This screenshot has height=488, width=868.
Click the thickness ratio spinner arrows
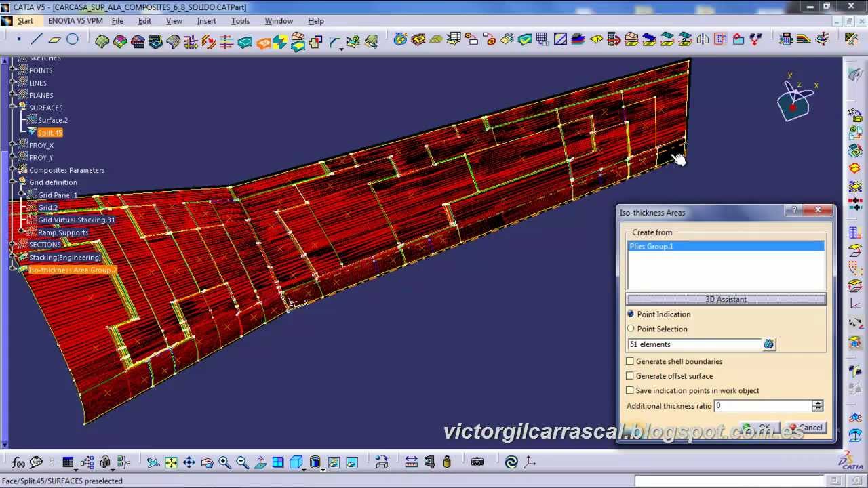pyautogui.click(x=818, y=406)
